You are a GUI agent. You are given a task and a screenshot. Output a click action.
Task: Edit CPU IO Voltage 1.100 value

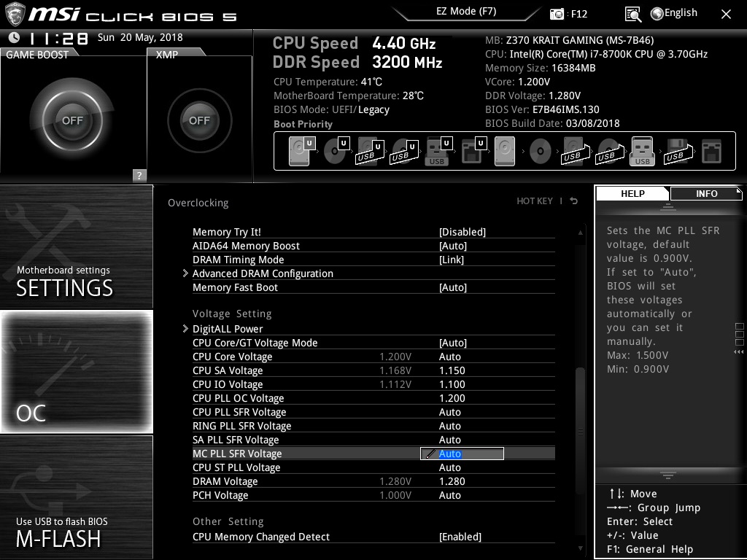(452, 384)
